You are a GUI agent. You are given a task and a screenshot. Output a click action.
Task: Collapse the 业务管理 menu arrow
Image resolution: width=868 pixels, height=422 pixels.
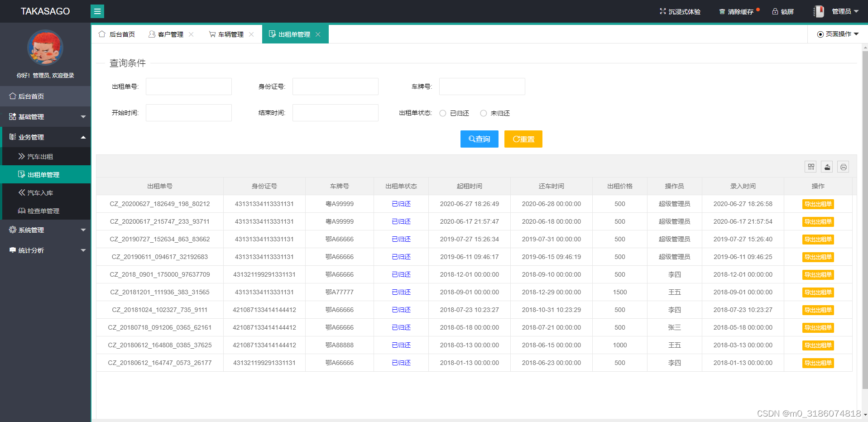click(83, 137)
